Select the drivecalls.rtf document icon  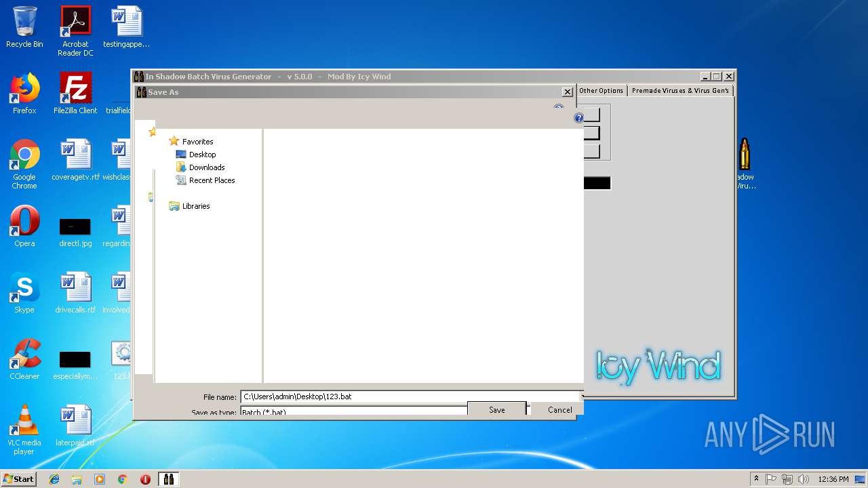tap(75, 292)
